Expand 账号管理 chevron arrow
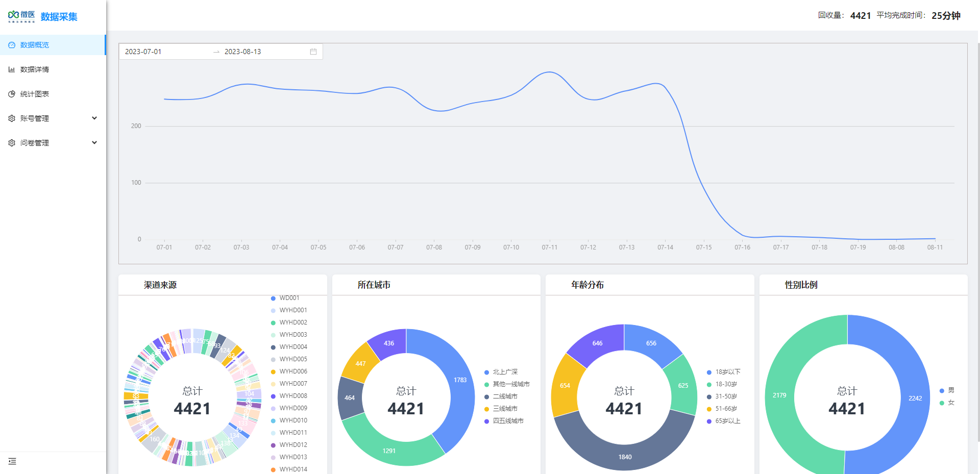 (94, 118)
